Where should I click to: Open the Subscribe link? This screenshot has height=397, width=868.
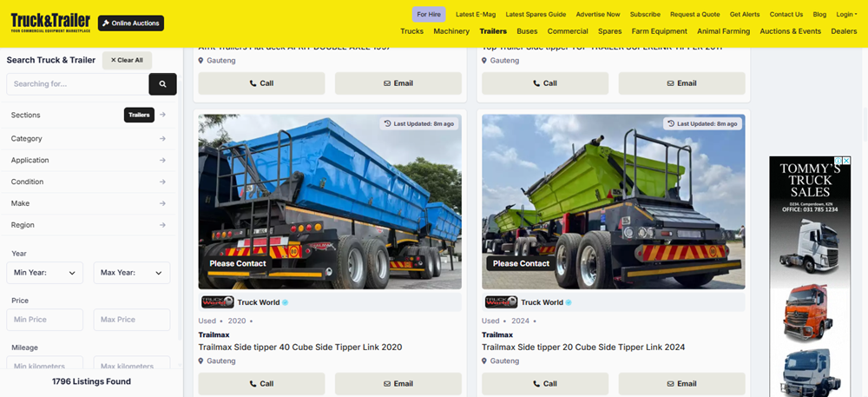point(645,15)
